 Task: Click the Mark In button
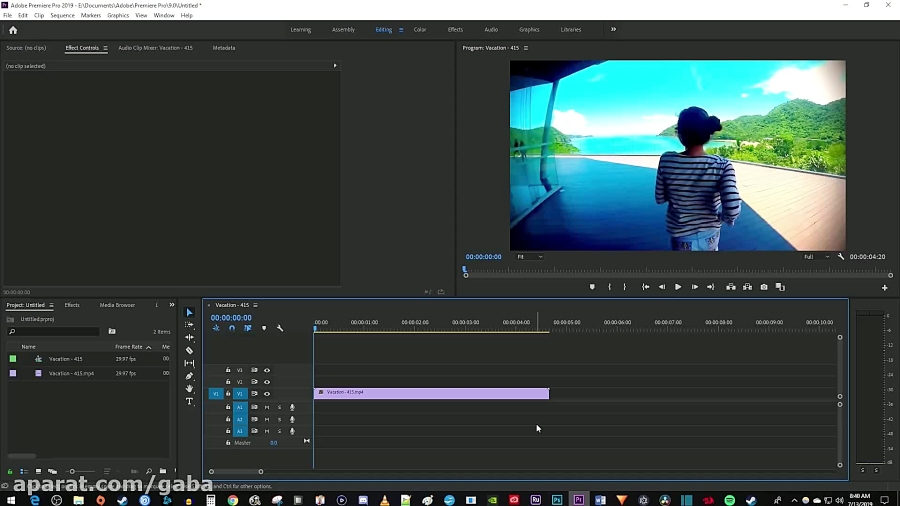tap(610, 287)
